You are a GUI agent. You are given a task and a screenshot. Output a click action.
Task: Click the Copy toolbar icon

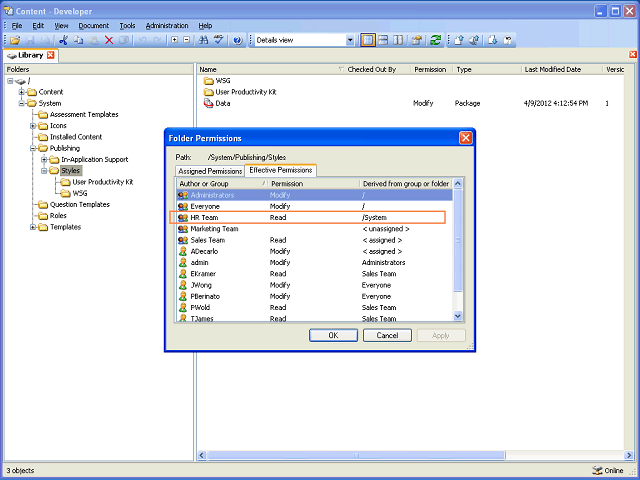click(78, 40)
